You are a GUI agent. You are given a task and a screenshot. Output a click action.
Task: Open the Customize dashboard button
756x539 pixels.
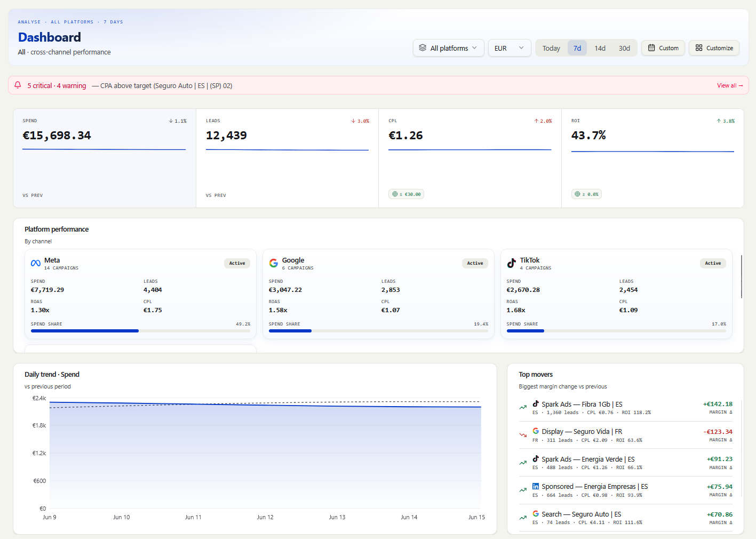pos(714,48)
